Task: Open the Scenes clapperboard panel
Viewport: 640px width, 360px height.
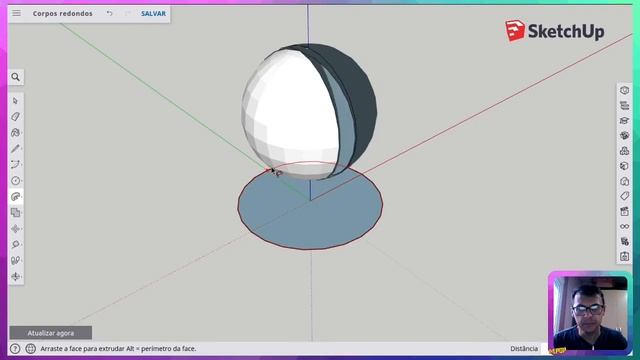Action: pos(624,211)
